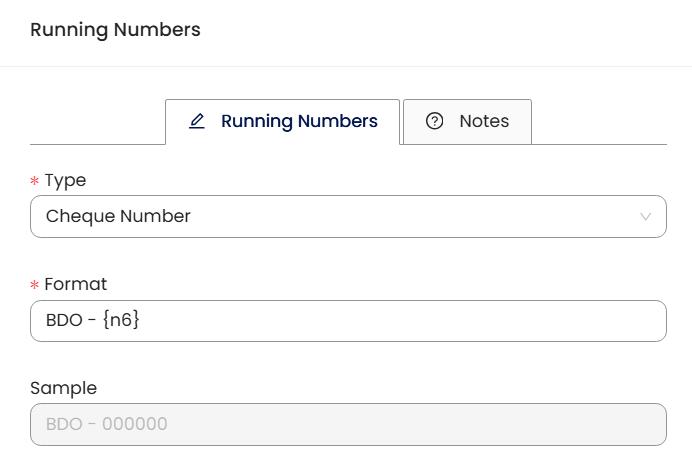Click the Running Numbers page heading
Image resolution: width=692 pixels, height=456 pixels.
click(115, 30)
